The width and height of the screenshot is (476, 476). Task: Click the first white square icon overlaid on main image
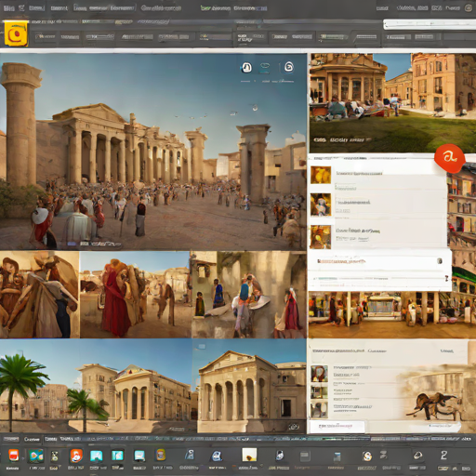coord(246,67)
